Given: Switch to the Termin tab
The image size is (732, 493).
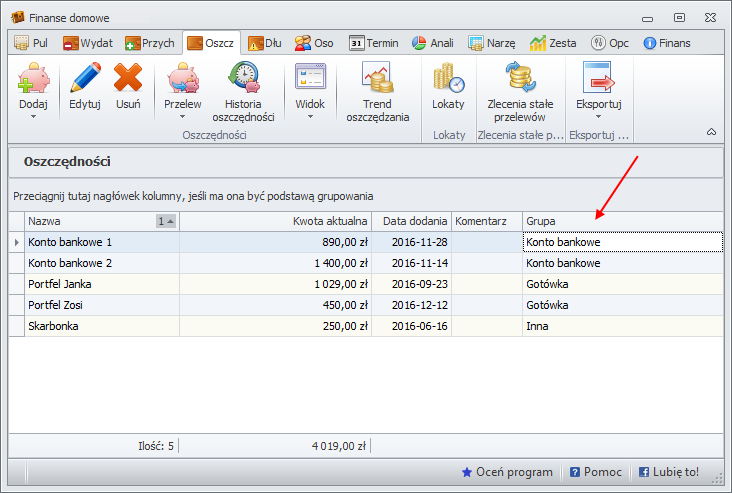Looking at the screenshot, I should (x=374, y=43).
